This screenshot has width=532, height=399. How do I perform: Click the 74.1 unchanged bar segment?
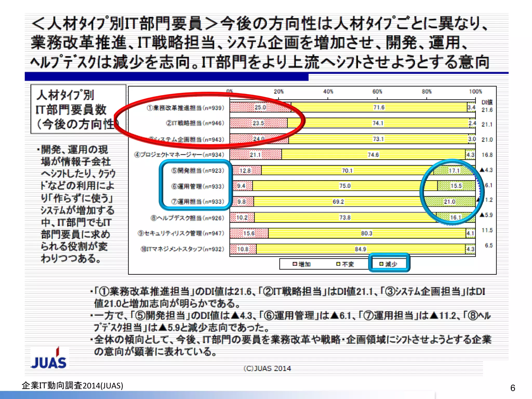pos(378,123)
